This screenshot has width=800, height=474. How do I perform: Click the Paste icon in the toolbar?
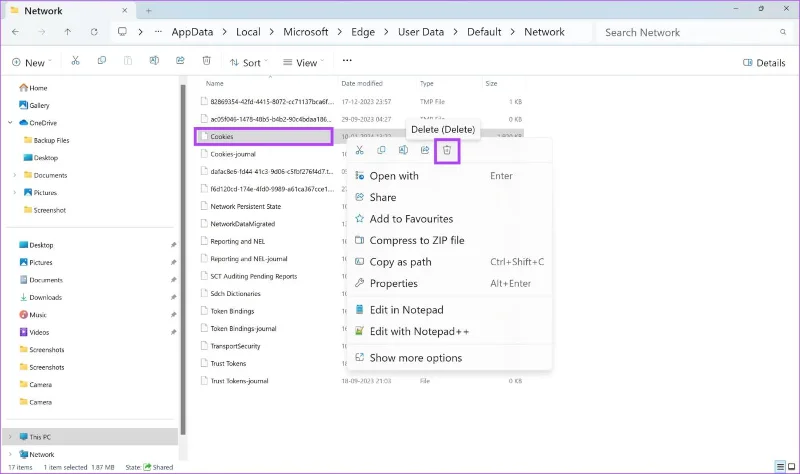click(x=128, y=61)
